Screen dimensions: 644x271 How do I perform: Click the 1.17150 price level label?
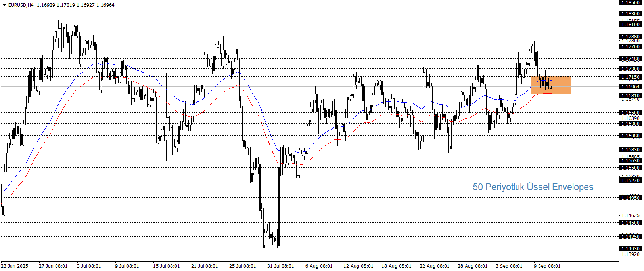(630, 77)
